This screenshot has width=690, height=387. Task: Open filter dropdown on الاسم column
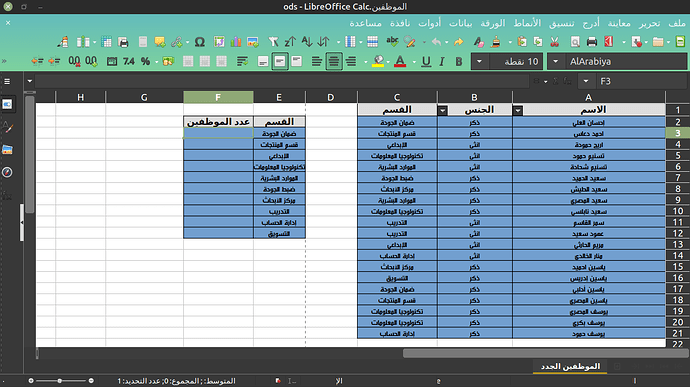coord(518,111)
